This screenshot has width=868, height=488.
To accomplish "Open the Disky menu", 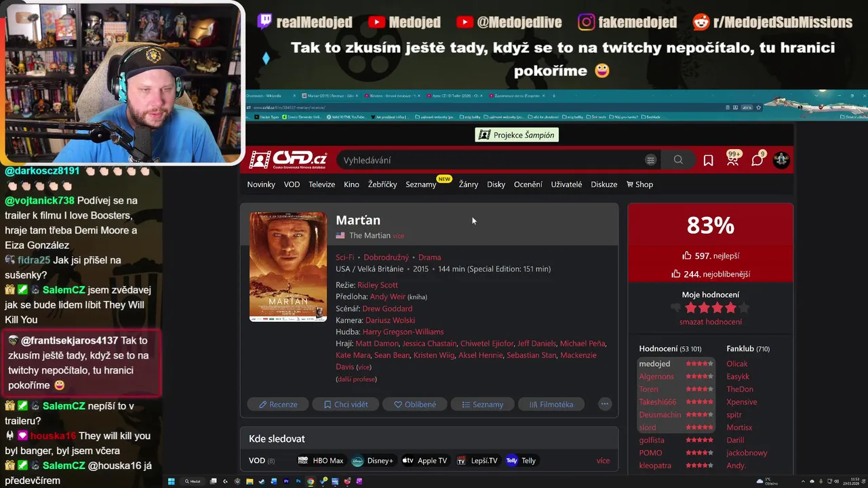I will pyautogui.click(x=496, y=184).
